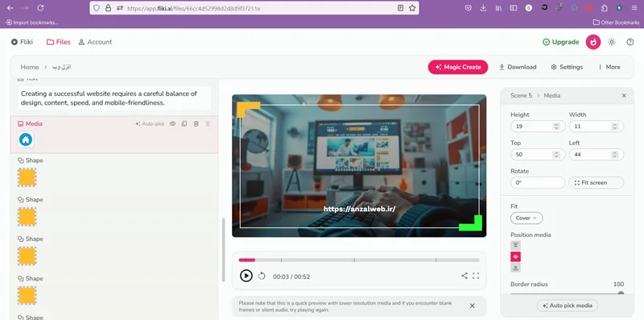Click the video preview frame

(359, 166)
